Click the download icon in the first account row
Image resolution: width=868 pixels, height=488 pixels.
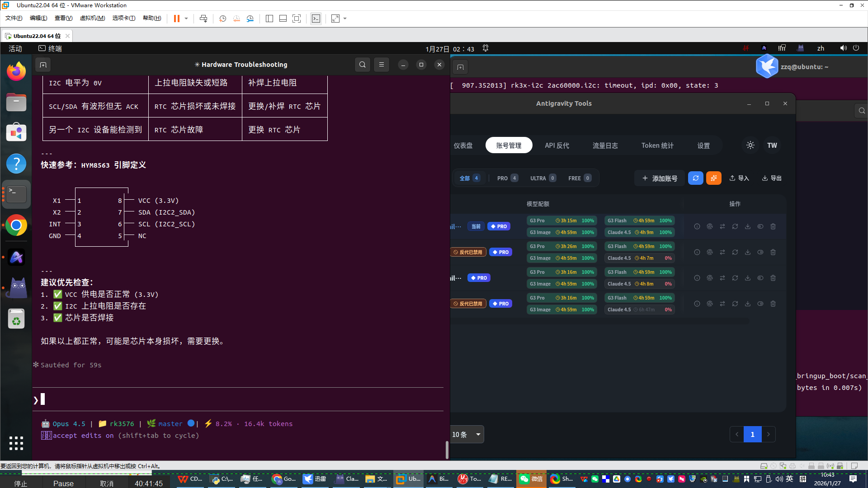[747, 226]
